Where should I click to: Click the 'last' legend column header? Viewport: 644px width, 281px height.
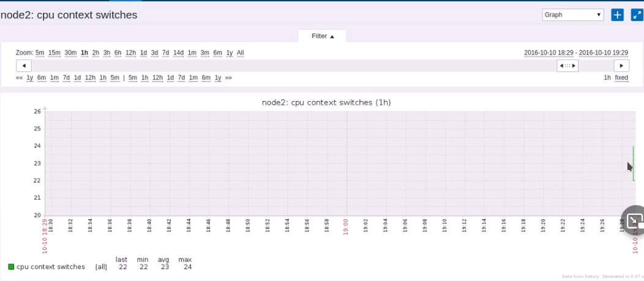tap(121, 260)
